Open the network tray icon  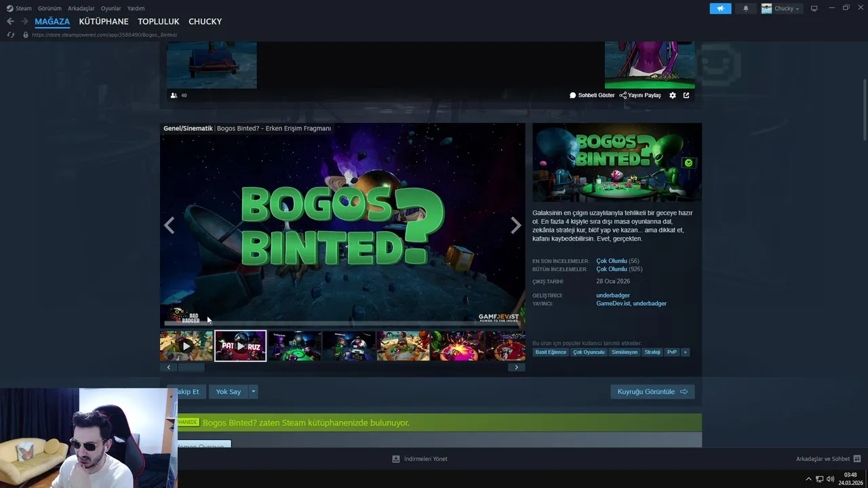coord(819,479)
